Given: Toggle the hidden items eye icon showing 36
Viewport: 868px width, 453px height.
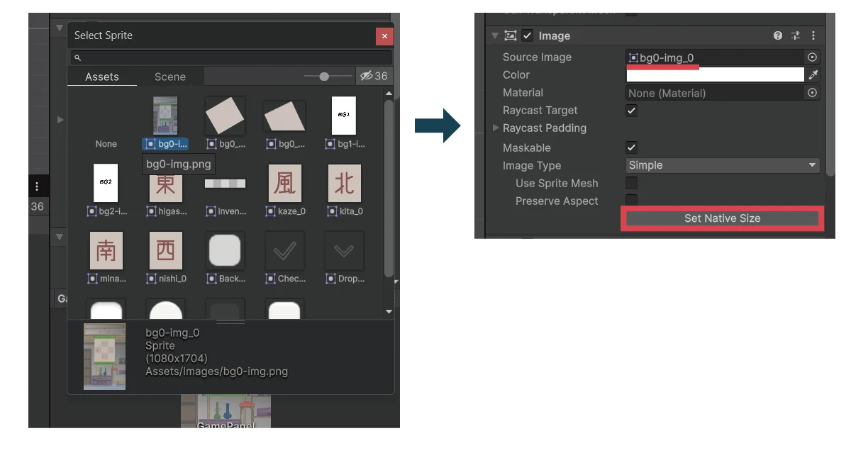Looking at the screenshot, I should (x=373, y=77).
